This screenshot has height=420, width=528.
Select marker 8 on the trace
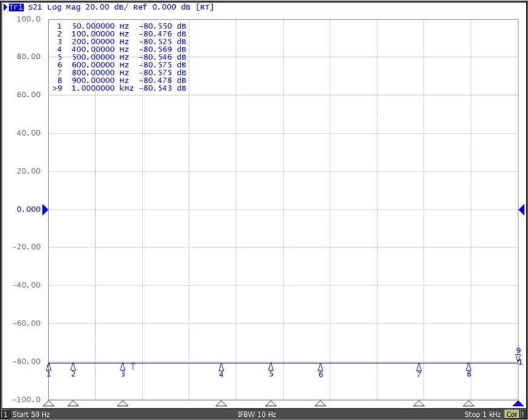click(469, 367)
